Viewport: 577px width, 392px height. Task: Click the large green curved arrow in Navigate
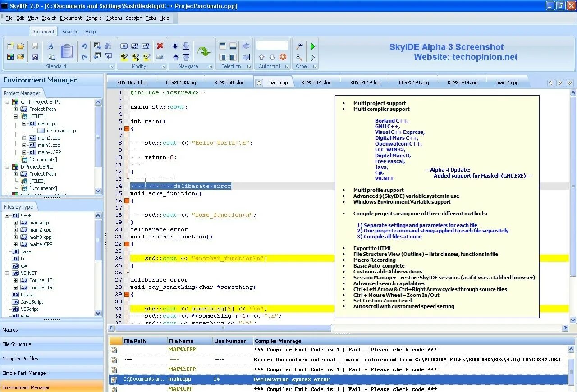(204, 51)
